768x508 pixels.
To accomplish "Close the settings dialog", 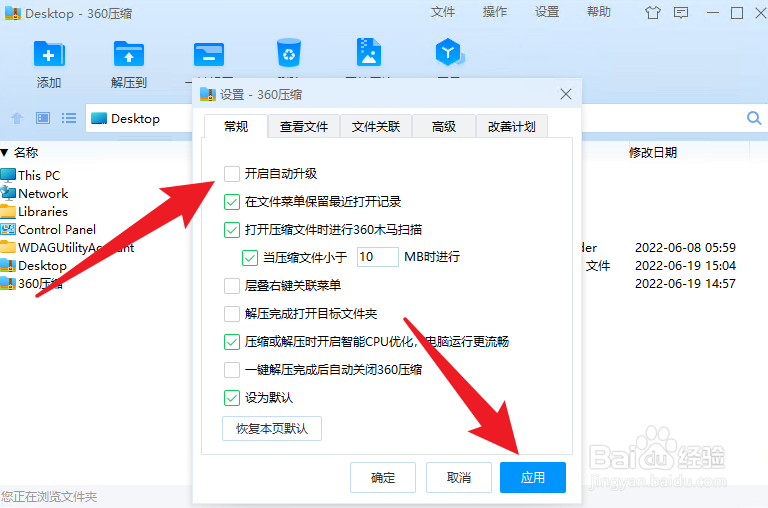I will 566,94.
